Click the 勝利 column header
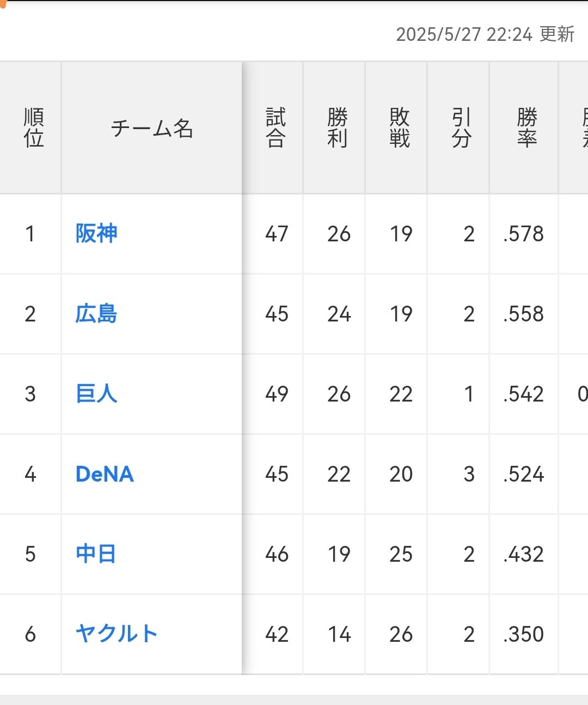This screenshot has width=588, height=705. (338, 128)
